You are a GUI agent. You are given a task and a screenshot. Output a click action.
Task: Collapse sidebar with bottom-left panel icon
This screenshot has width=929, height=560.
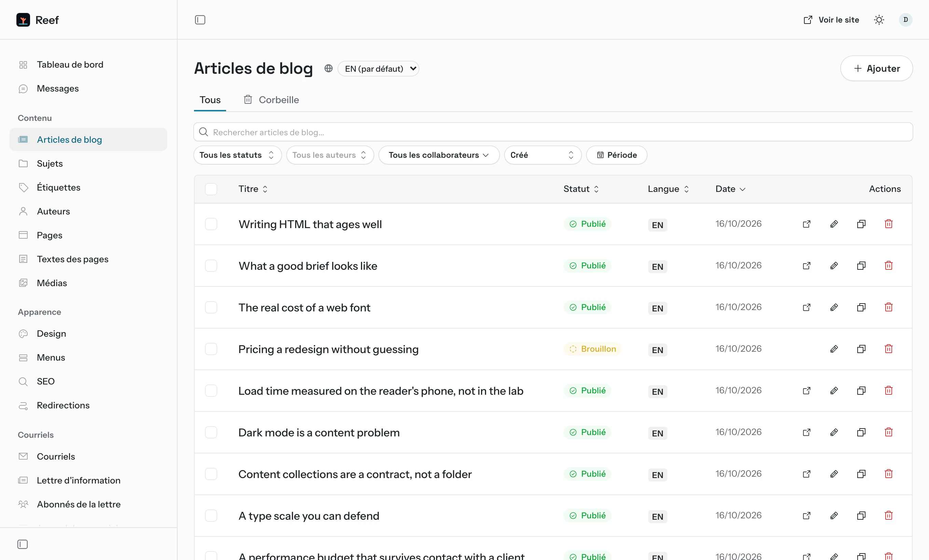coord(23,544)
